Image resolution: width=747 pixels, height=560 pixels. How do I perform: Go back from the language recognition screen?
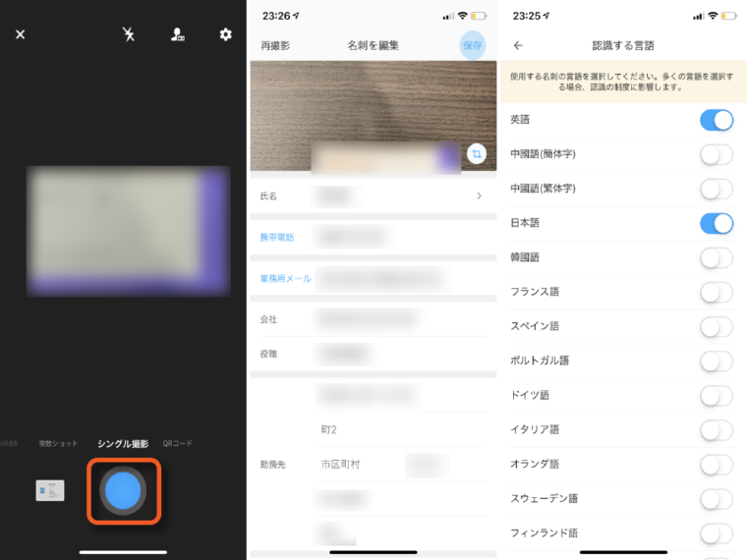tap(518, 45)
